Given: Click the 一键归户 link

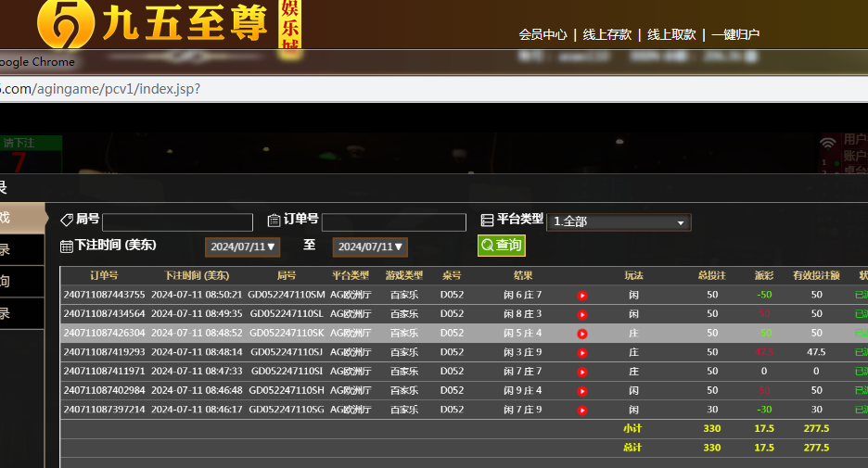Looking at the screenshot, I should tap(735, 34).
